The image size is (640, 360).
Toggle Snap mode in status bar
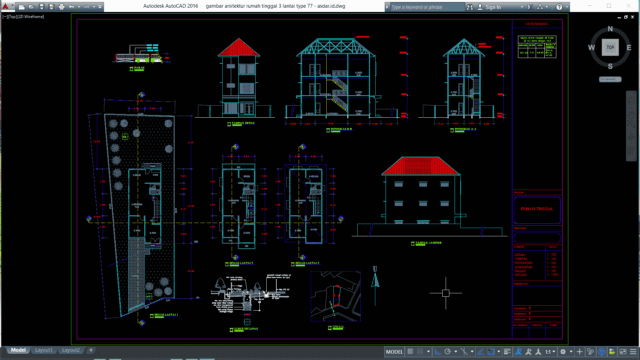tap(420, 351)
